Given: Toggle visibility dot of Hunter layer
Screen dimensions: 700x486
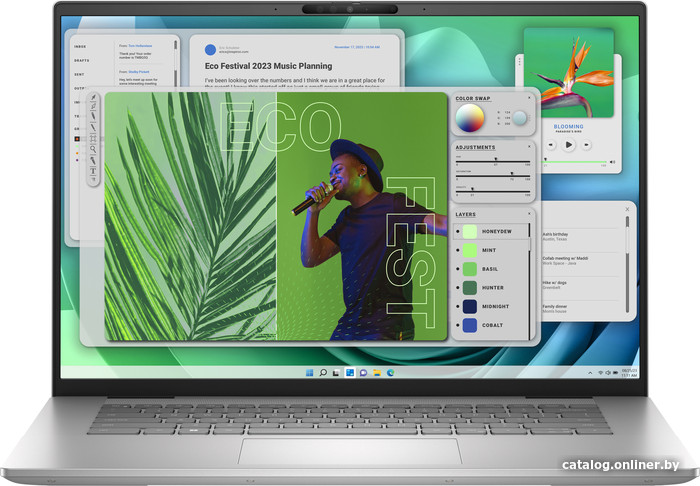Looking at the screenshot, I should click(x=458, y=288).
